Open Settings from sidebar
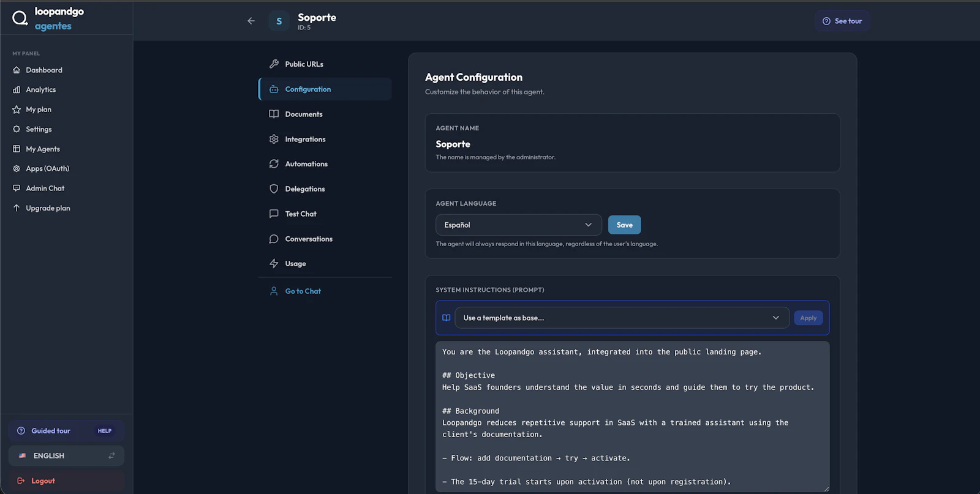 pyautogui.click(x=66, y=129)
